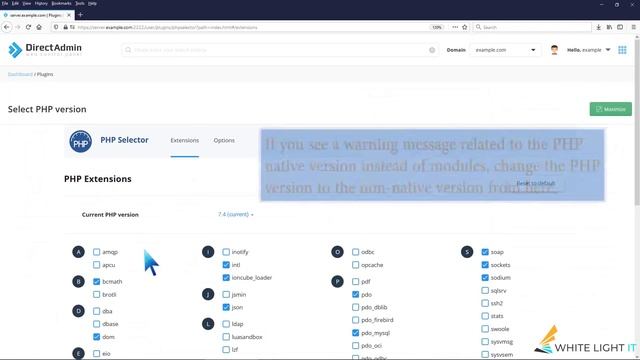Uncheck the intl extension
The image size is (640, 360).
(226, 265)
